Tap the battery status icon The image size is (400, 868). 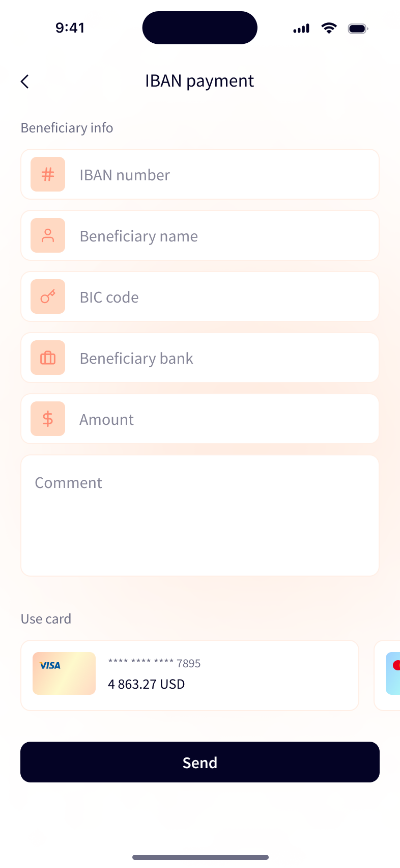pyautogui.click(x=358, y=29)
